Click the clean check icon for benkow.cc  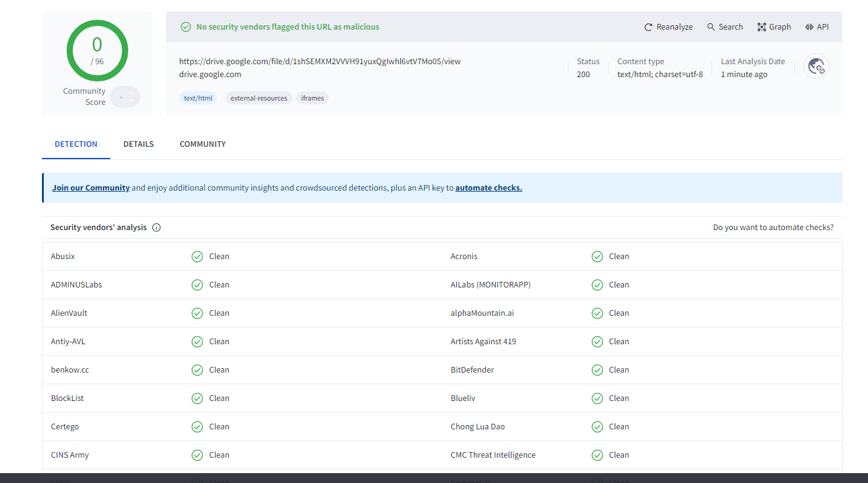coord(197,370)
